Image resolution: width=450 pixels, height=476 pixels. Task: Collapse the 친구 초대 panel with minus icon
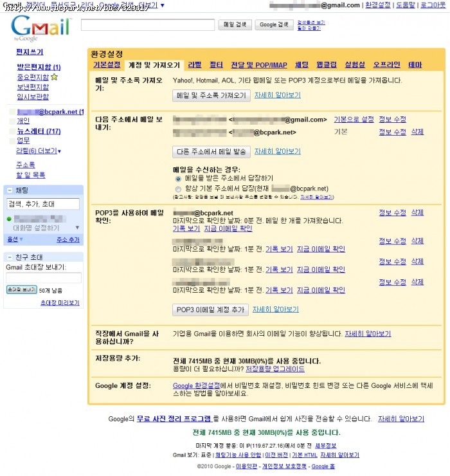(10, 257)
